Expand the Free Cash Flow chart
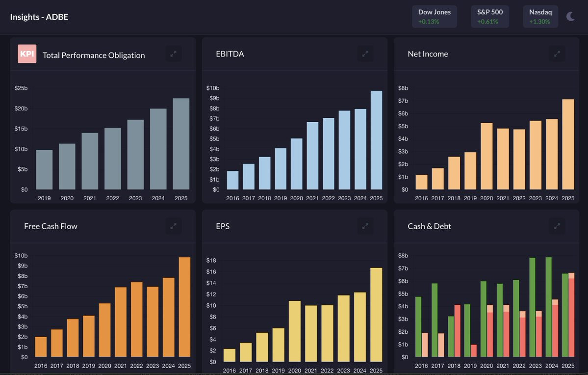The width and height of the screenshot is (588, 375). [173, 226]
